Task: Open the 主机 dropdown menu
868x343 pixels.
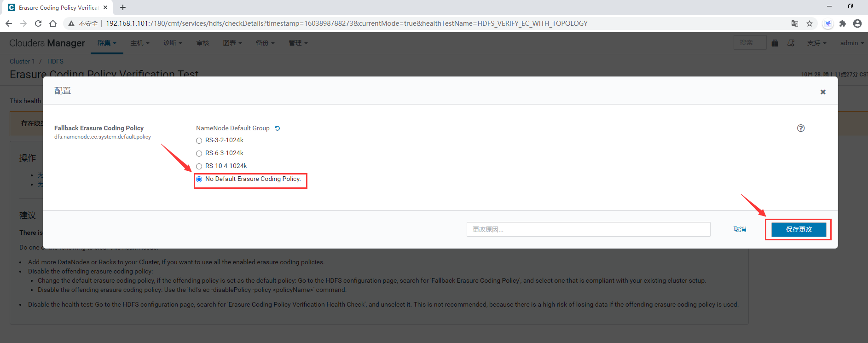Action: 140,43
